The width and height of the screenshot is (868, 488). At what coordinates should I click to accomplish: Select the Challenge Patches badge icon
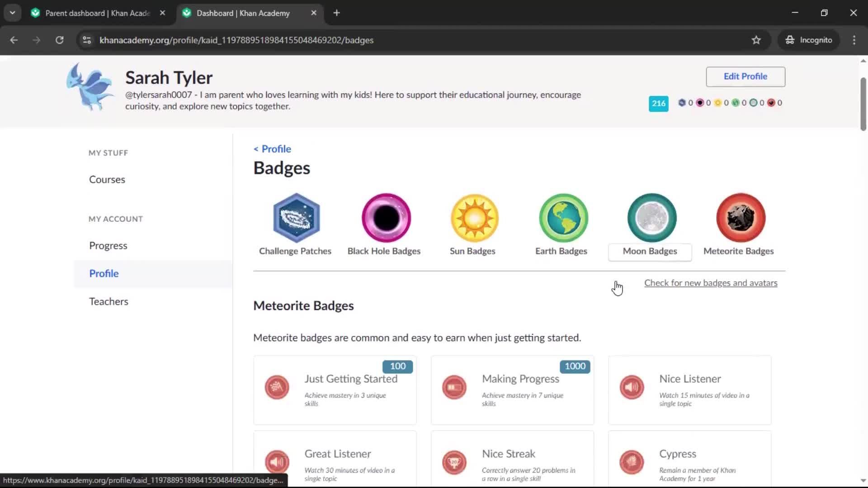tap(296, 218)
